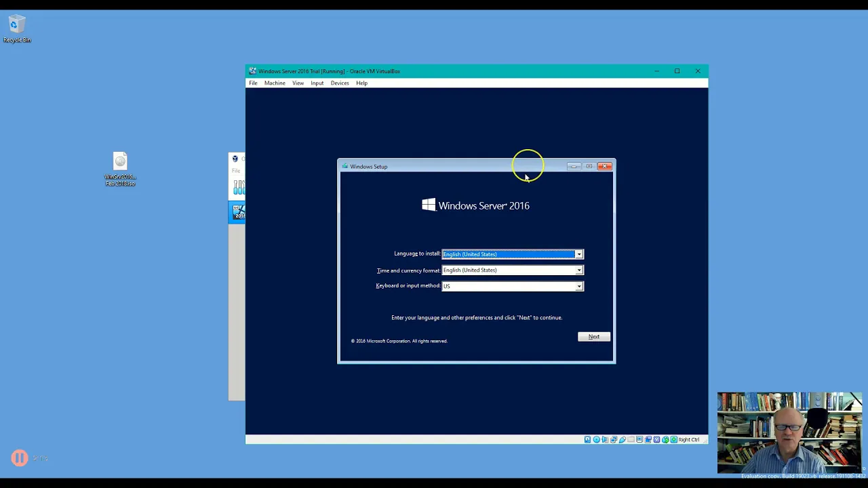Image resolution: width=868 pixels, height=488 pixels.
Task: Select Tools icon in VirtualBox Manager window
Action: [238, 187]
